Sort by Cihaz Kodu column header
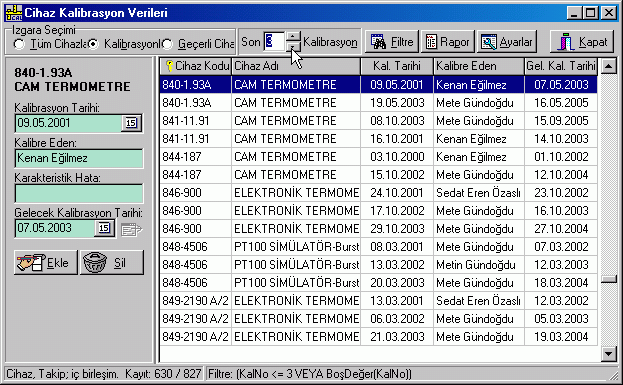The width and height of the screenshot is (623, 385). [195, 66]
